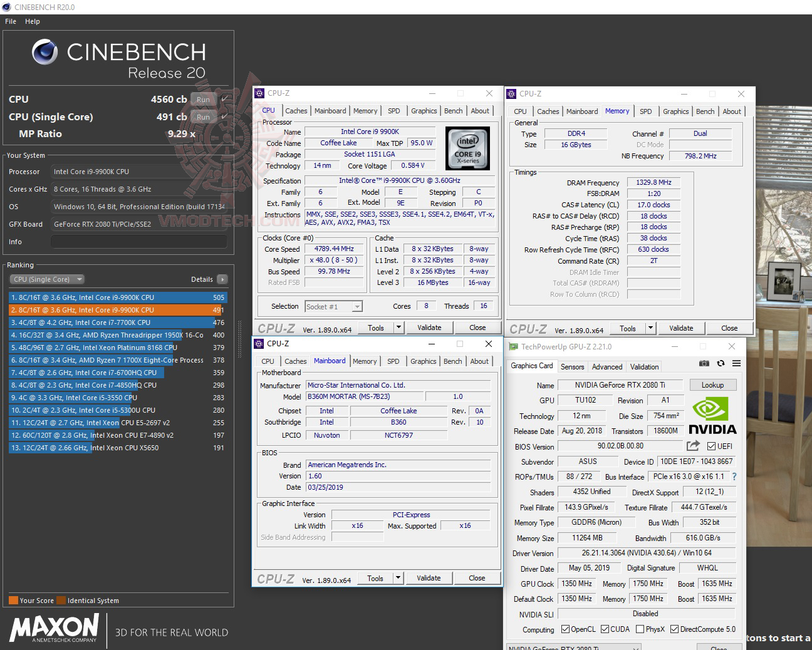Screen dimensions: 812x650
Task: Click the Maxon logo
Action: [x=54, y=628]
